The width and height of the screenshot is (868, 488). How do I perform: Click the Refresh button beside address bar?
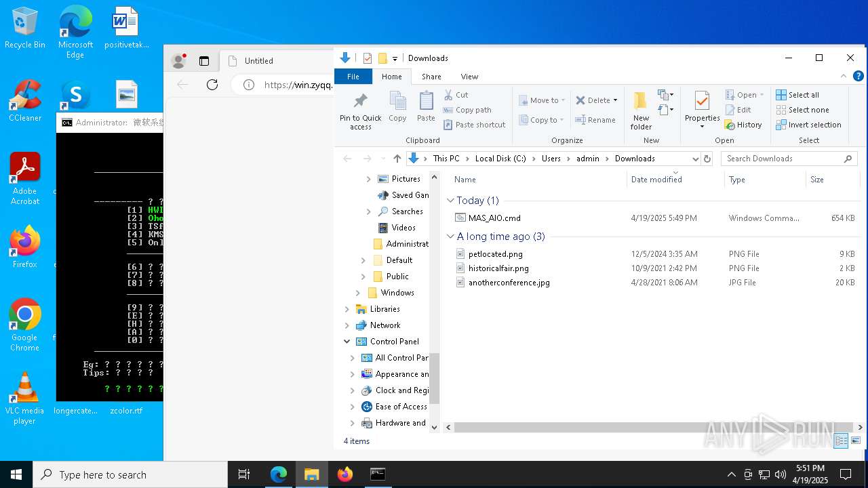[x=707, y=159]
